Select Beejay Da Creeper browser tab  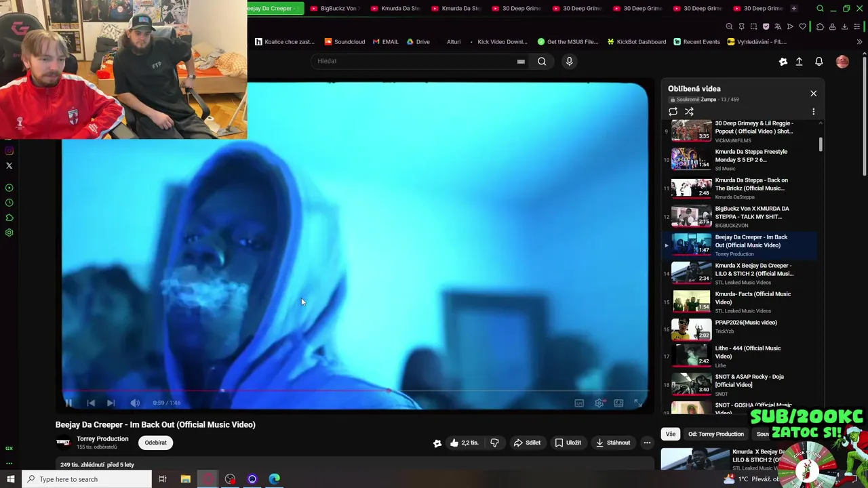(x=273, y=8)
